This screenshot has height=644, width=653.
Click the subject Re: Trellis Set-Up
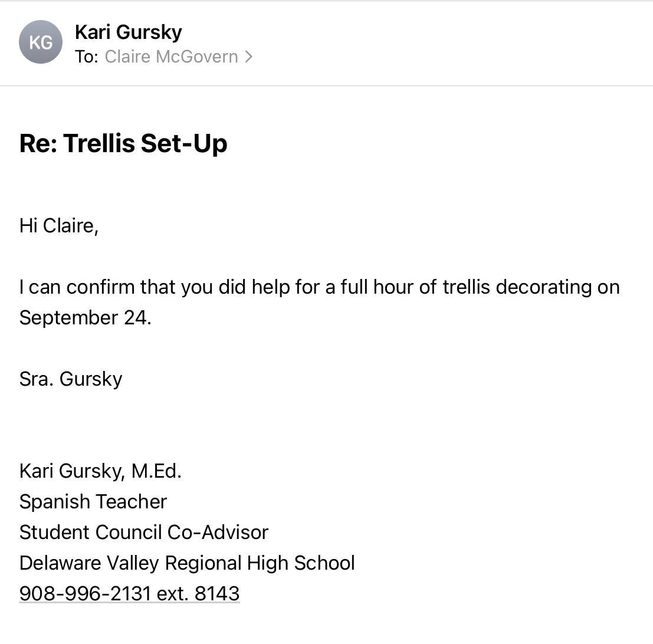[x=123, y=143]
